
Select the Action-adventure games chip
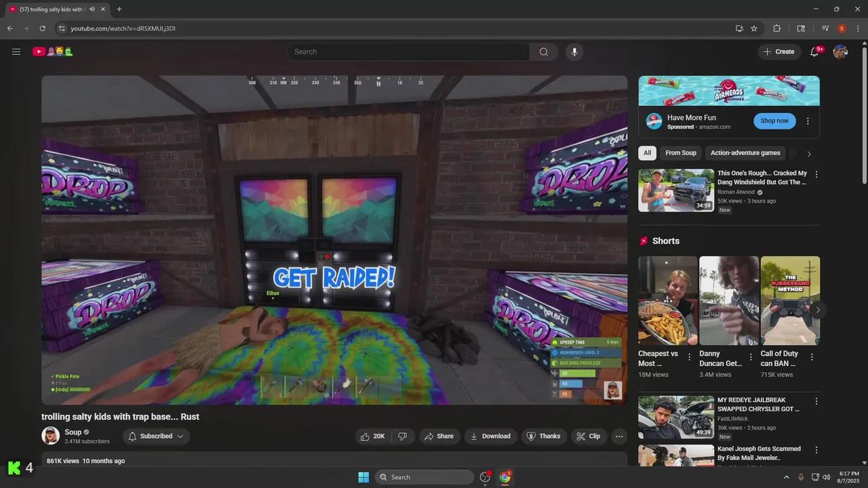click(745, 153)
